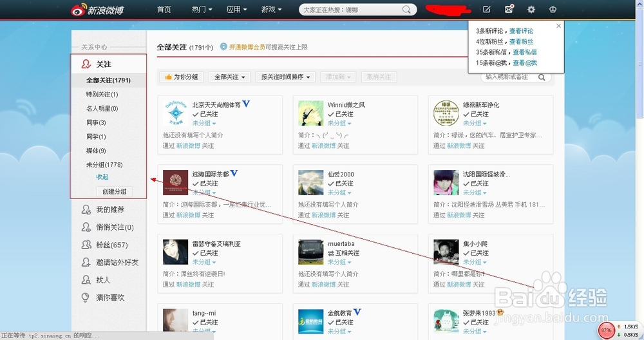This screenshot has height=340, width=644.
Task: Click 已关注 status for 迎海国际茶都
Action: point(205,184)
